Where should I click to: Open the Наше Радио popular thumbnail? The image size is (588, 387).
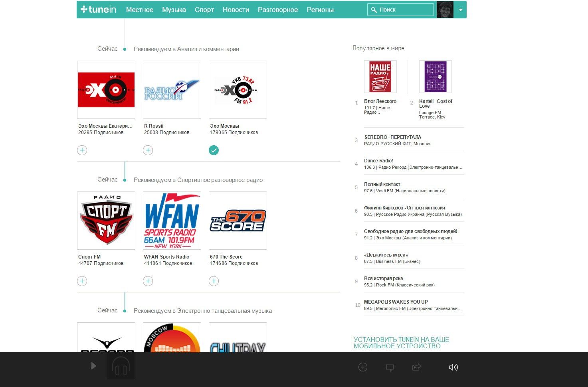[380, 77]
